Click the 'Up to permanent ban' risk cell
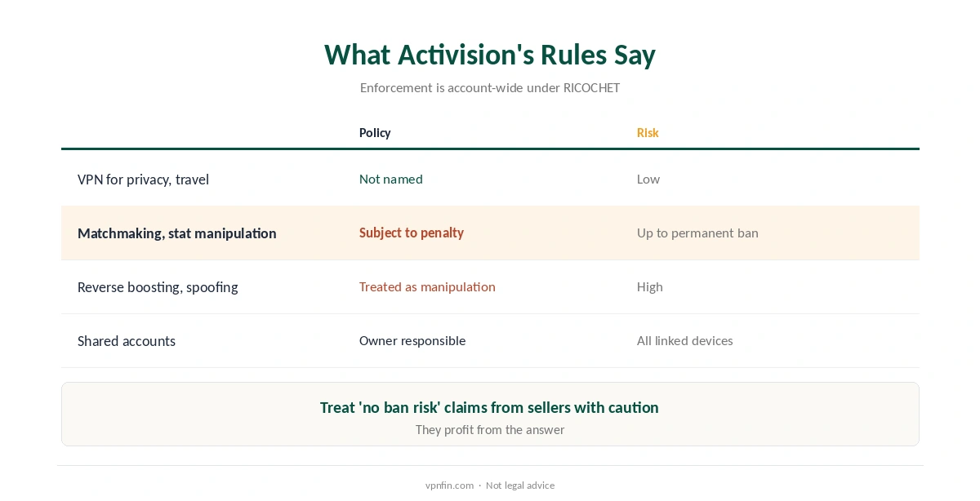980x501 pixels. tap(697, 233)
